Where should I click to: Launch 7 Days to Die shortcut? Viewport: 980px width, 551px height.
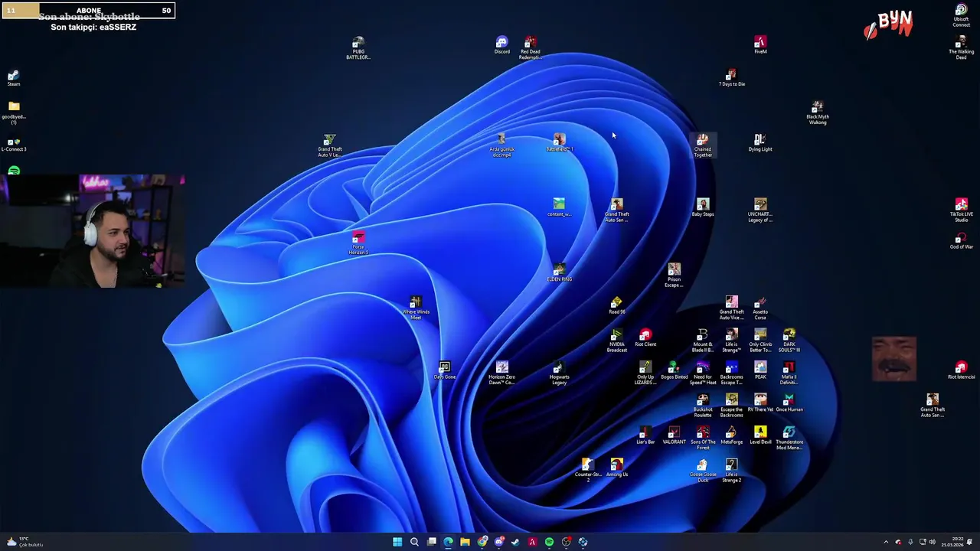[x=731, y=77]
